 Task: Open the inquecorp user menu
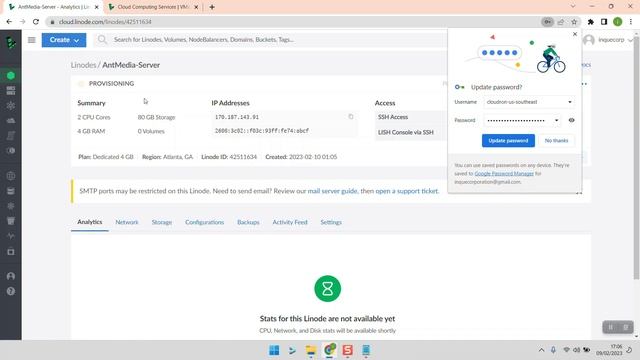[608, 40]
